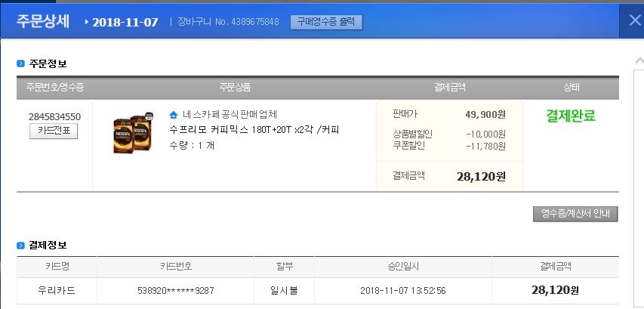Click the blue 결제정보 section icon

click(21, 245)
